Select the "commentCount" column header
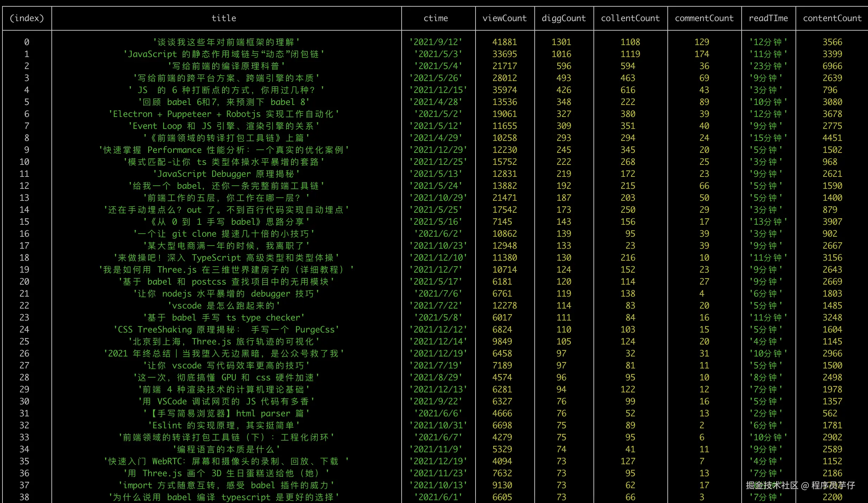This screenshot has height=503, width=868. 704,18
